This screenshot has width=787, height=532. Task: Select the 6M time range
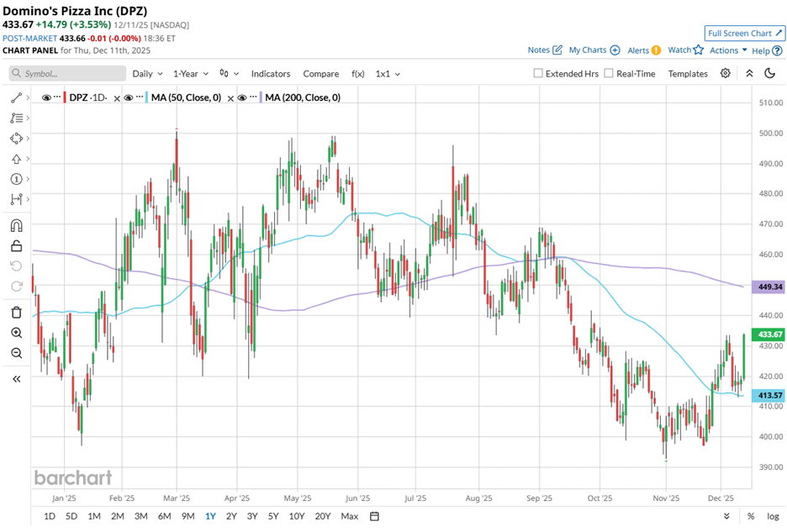pyautogui.click(x=165, y=516)
